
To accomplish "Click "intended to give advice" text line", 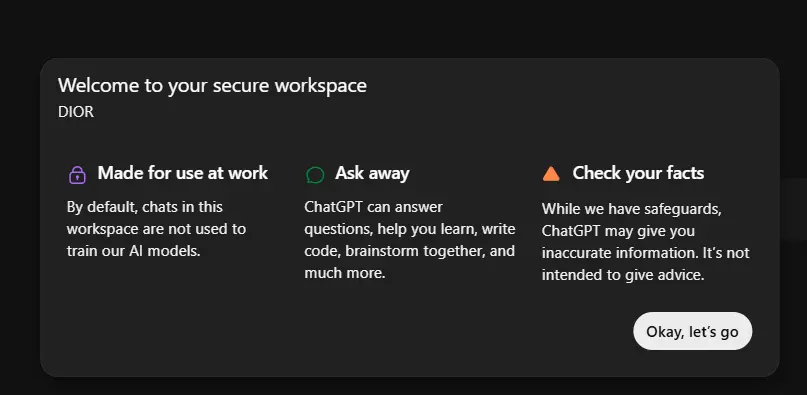I will (623, 274).
